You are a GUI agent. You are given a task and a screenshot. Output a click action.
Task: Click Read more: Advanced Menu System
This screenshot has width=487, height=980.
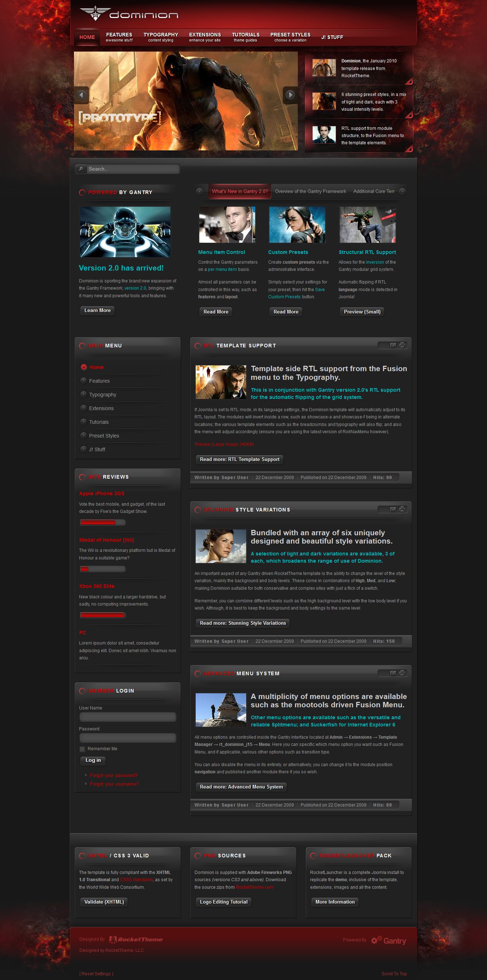click(241, 787)
